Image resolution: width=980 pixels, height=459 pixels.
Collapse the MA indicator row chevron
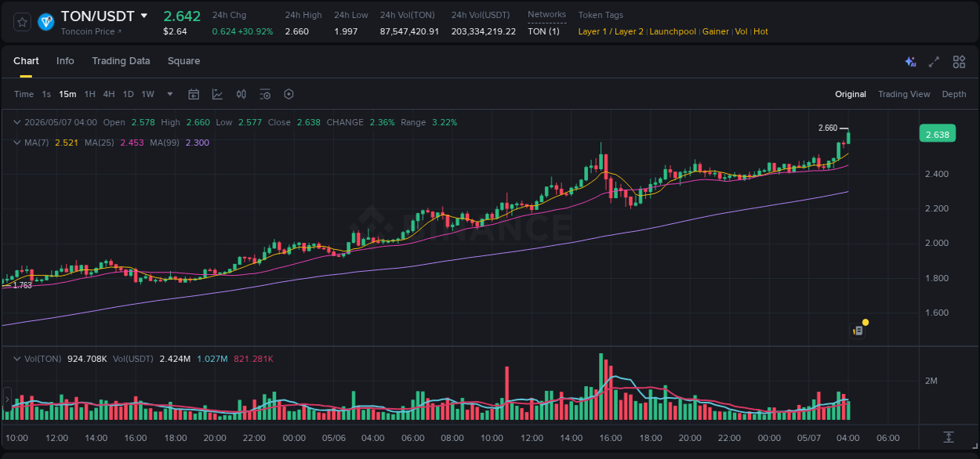pyautogui.click(x=17, y=143)
